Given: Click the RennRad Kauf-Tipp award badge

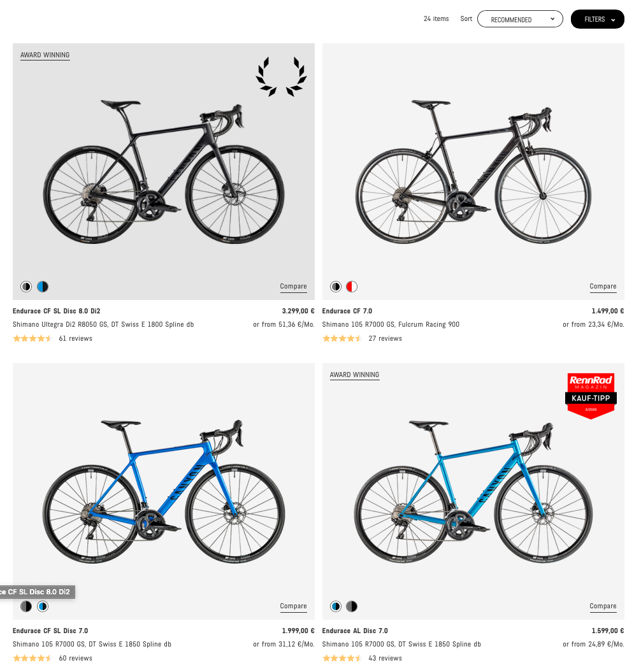Looking at the screenshot, I should point(591,396).
